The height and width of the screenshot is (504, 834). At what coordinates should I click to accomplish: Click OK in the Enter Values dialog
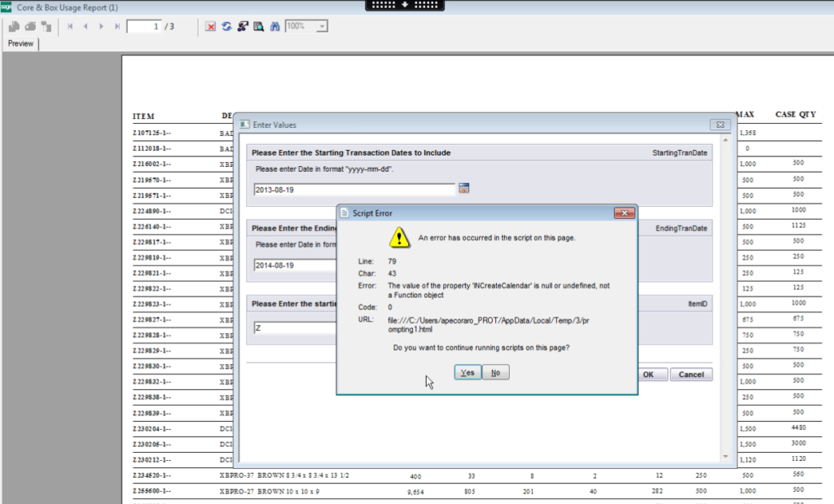648,375
